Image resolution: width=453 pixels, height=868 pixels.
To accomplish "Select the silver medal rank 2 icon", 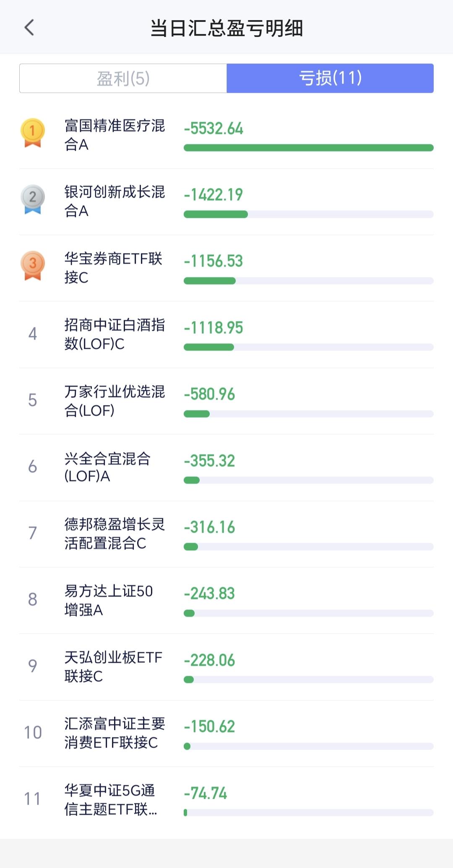I will tap(32, 199).
